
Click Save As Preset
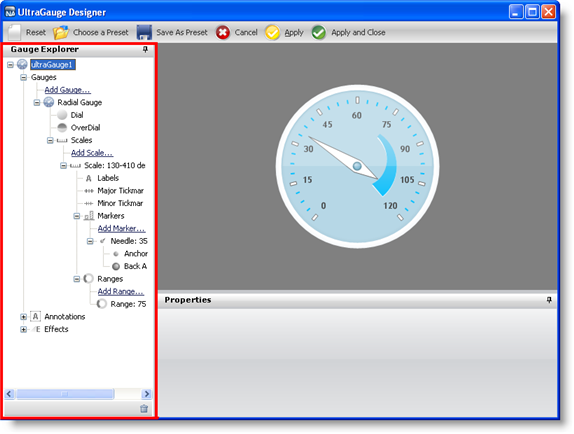(x=182, y=32)
